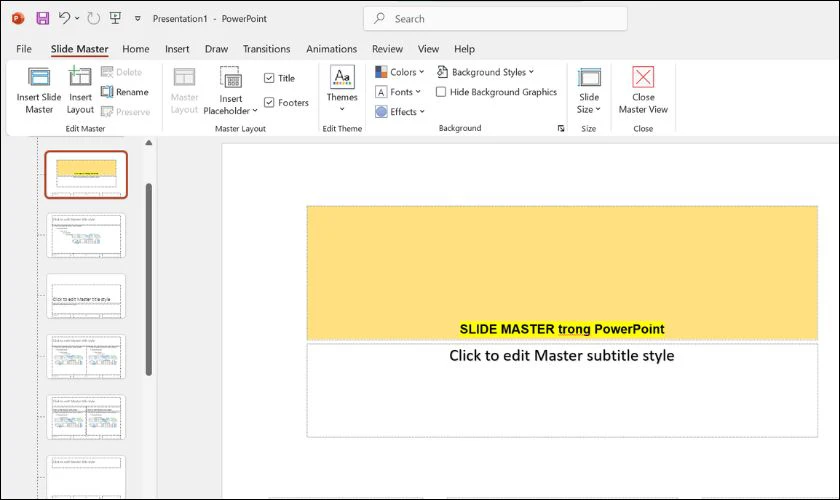Rename the selected layout

(125, 92)
